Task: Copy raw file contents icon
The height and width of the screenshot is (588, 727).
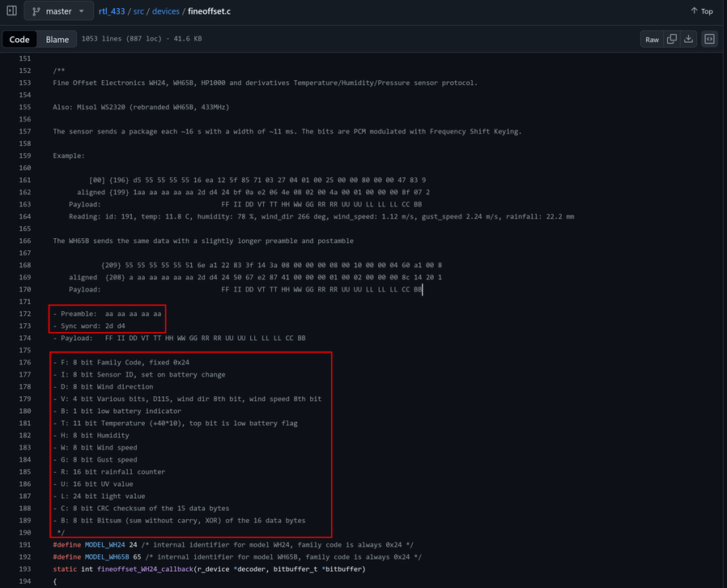Action: pos(672,39)
